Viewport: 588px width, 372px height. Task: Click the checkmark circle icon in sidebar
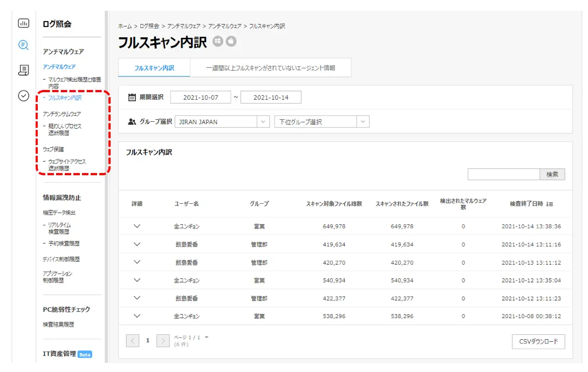pyautogui.click(x=23, y=95)
